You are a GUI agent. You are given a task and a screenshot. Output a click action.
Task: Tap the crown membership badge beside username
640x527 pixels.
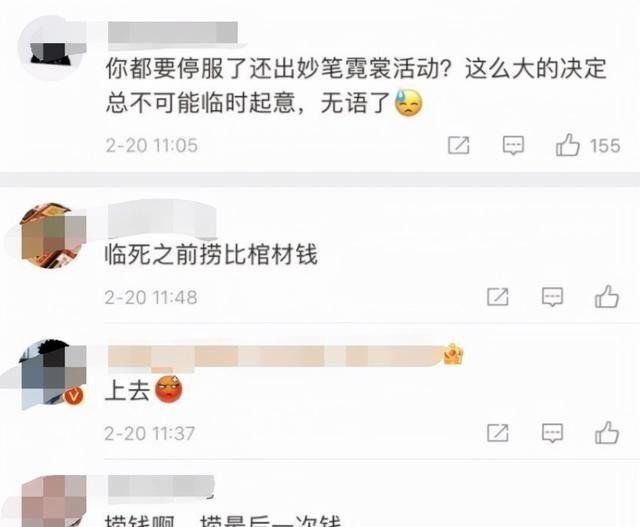click(453, 354)
